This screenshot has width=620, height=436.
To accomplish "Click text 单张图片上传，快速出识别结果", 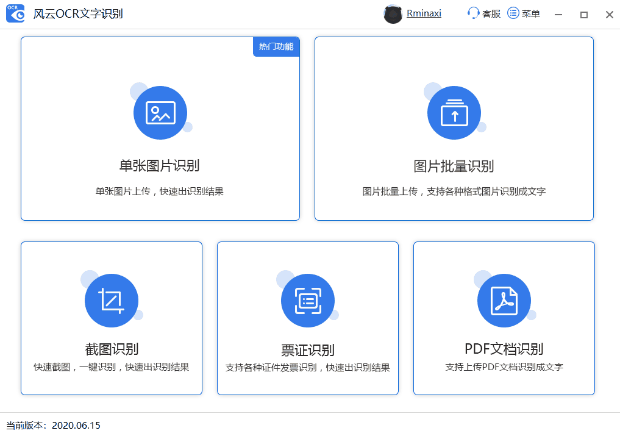I will click(x=159, y=191).
